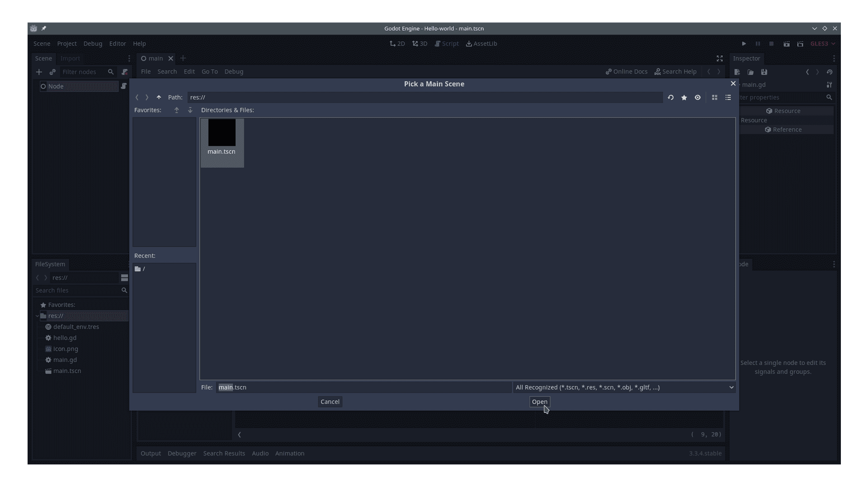Viewport: 868px width, 497px height.
Task: Click the Cancel button to dismiss dialog
Action: tap(330, 401)
